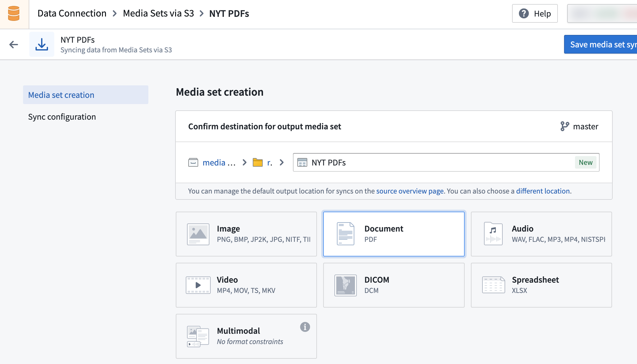Select Media set creation in the sidebar
The height and width of the screenshot is (364, 637).
(x=61, y=95)
